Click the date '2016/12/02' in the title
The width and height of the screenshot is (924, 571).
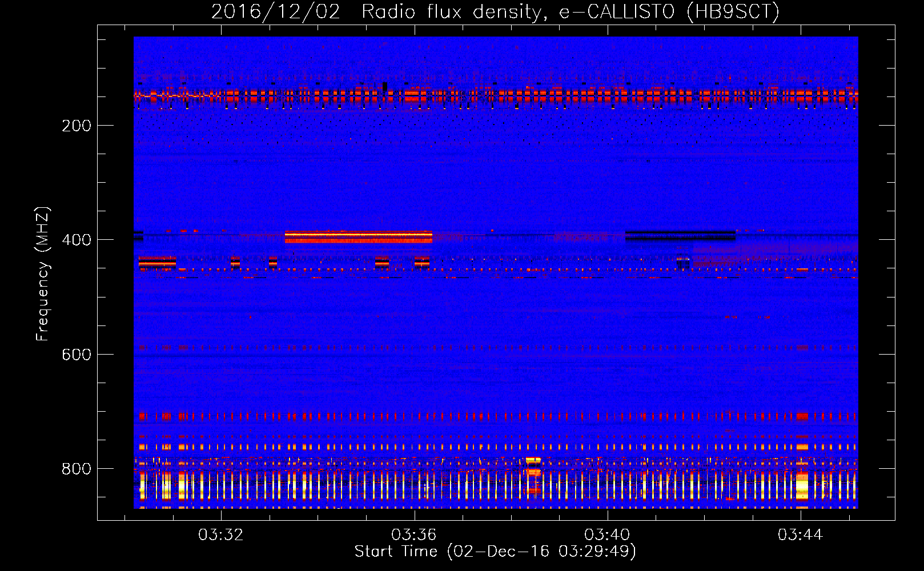275,11
